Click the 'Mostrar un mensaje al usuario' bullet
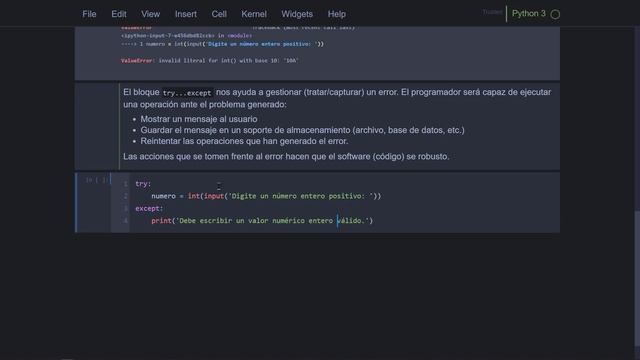The height and width of the screenshot is (360, 640). click(x=199, y=119)
